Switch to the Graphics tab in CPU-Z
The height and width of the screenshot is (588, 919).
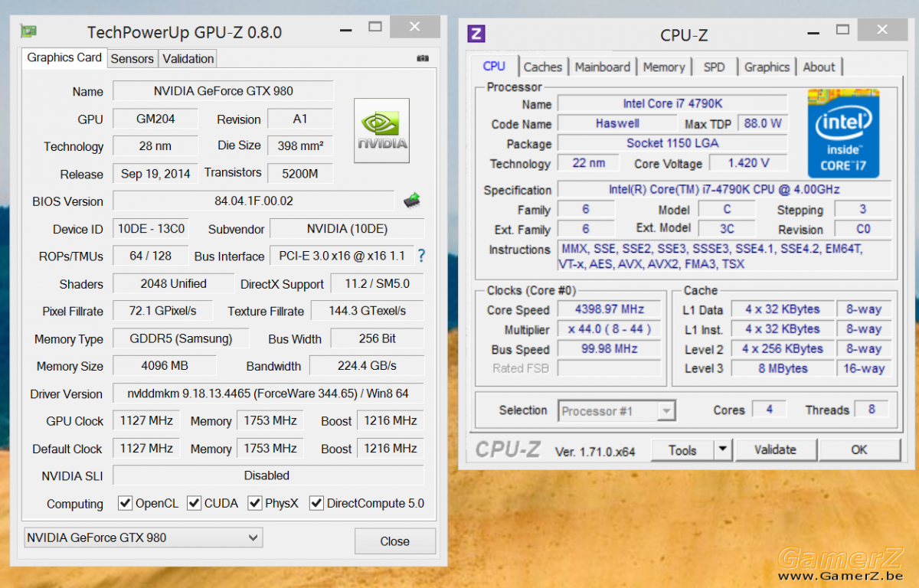[767, 67]
